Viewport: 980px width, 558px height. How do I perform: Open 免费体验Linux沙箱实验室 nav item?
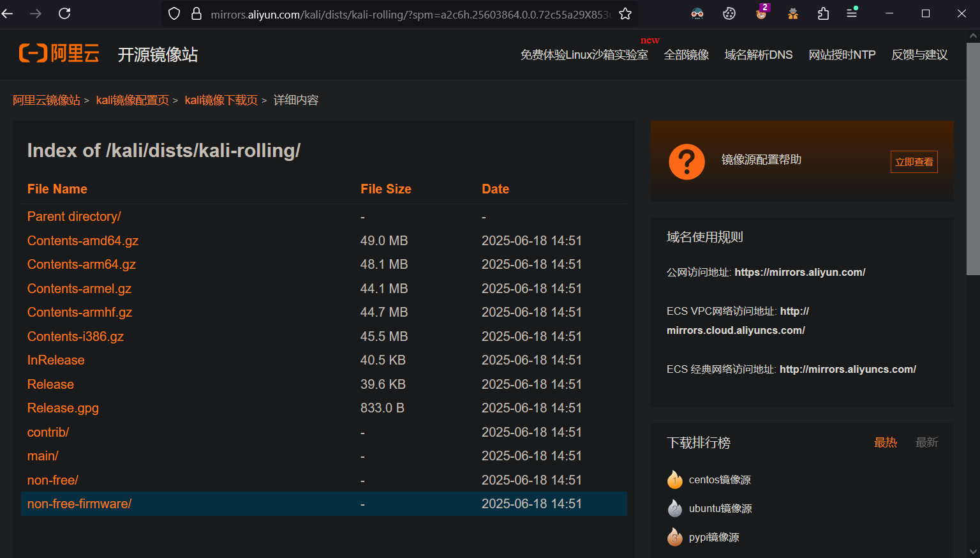click(x=584, y=55)
